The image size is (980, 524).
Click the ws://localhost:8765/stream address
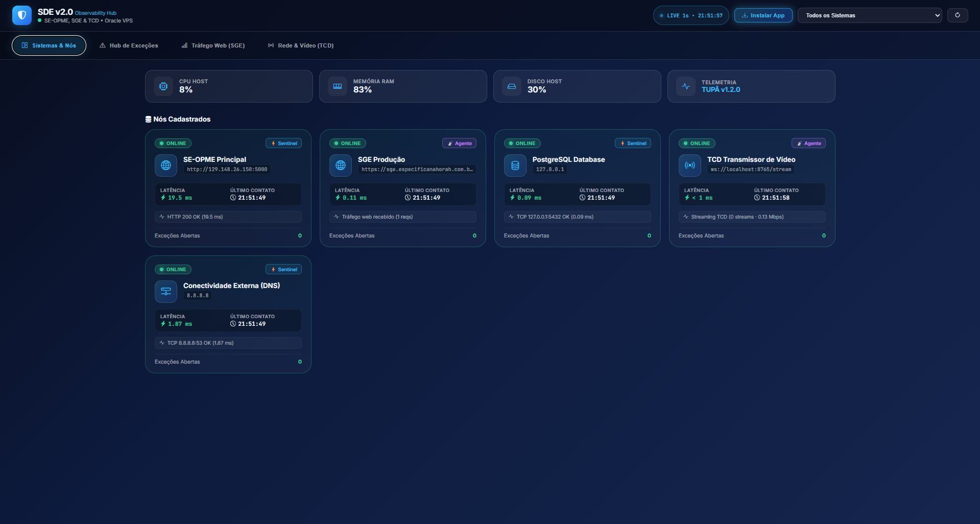click(x=751, y=170)
